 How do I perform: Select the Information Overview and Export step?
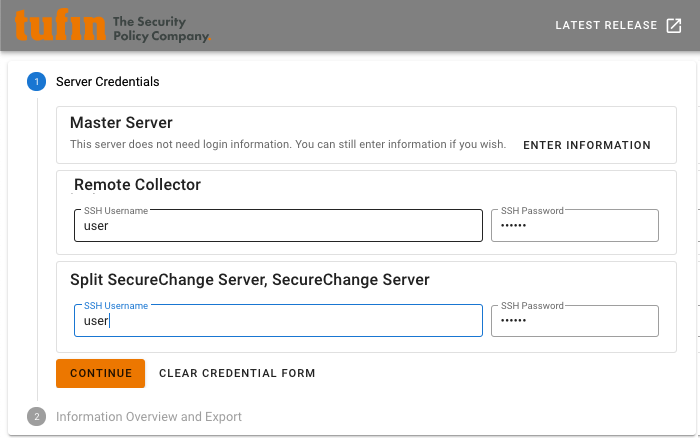tap(149, 417)
